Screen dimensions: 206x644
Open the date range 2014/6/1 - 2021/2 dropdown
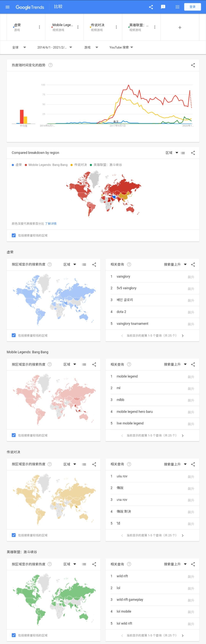[55, 47]
